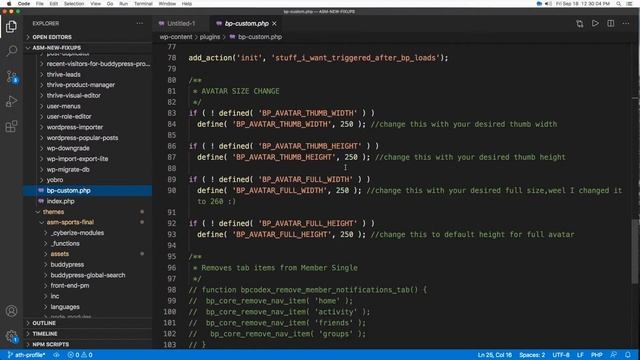640x360 pixels.
Task: Expand the Open Editors section
Action: 88,37
